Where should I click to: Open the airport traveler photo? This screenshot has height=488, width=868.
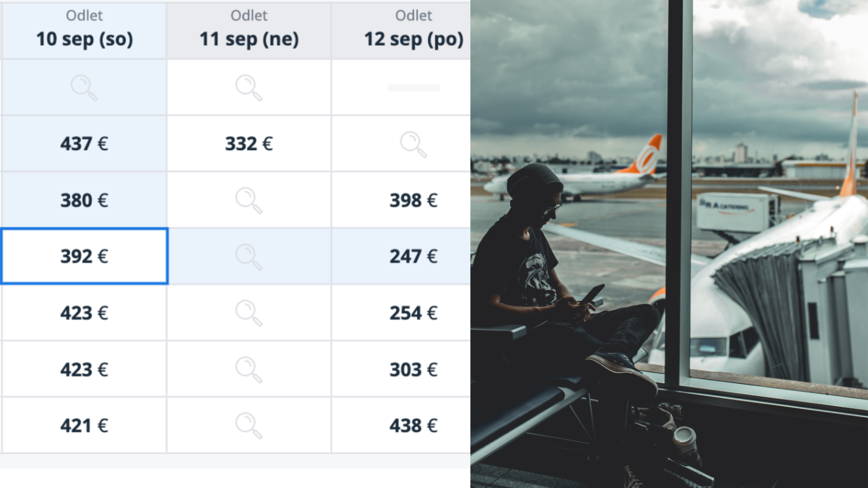669,244
